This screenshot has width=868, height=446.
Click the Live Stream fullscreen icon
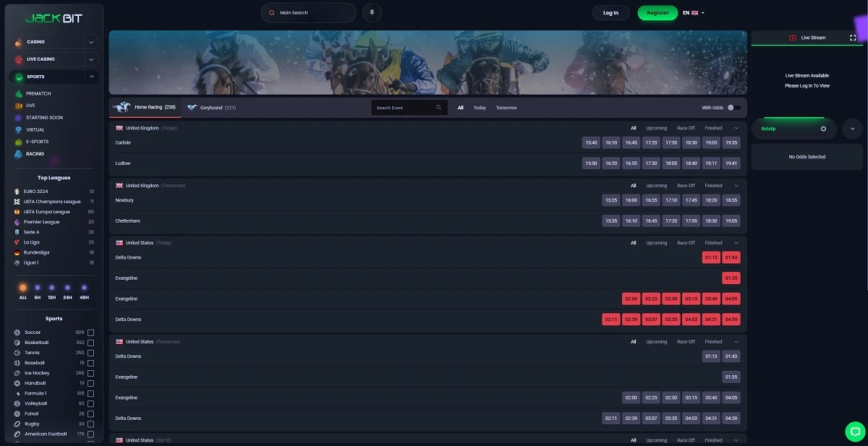(x=853, y=38)
